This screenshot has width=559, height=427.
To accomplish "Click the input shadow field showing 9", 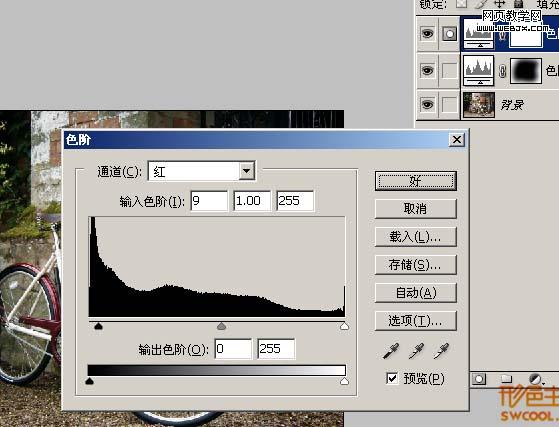I will point(209,201).
